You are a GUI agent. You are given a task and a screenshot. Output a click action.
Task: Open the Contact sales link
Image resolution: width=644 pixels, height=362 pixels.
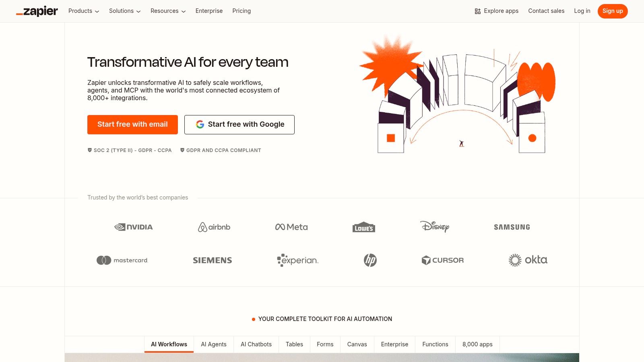pyautogui.click(x=546, y=11)
